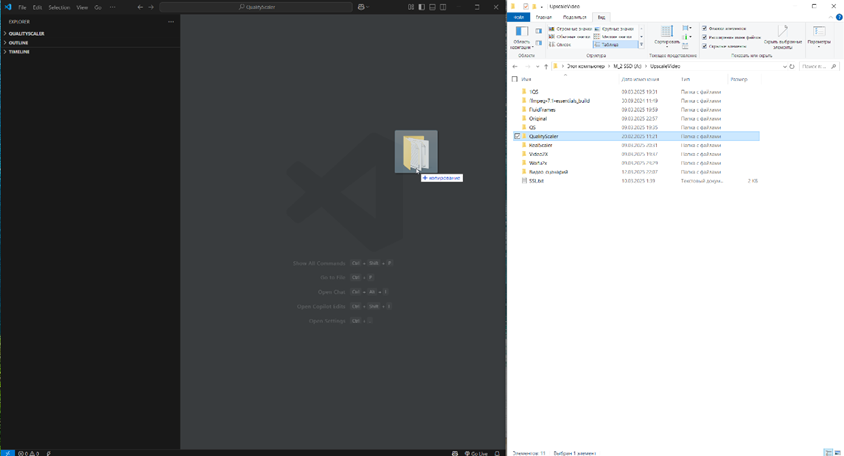
Task: Click the M_2 SSD breadcrumb in address bar
Action: click(x=627, y=66)
